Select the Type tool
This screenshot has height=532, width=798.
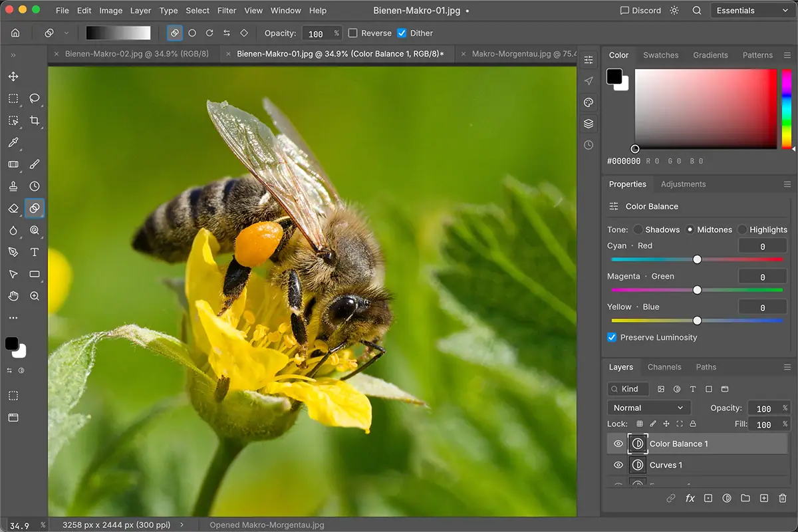click(35, 252)
